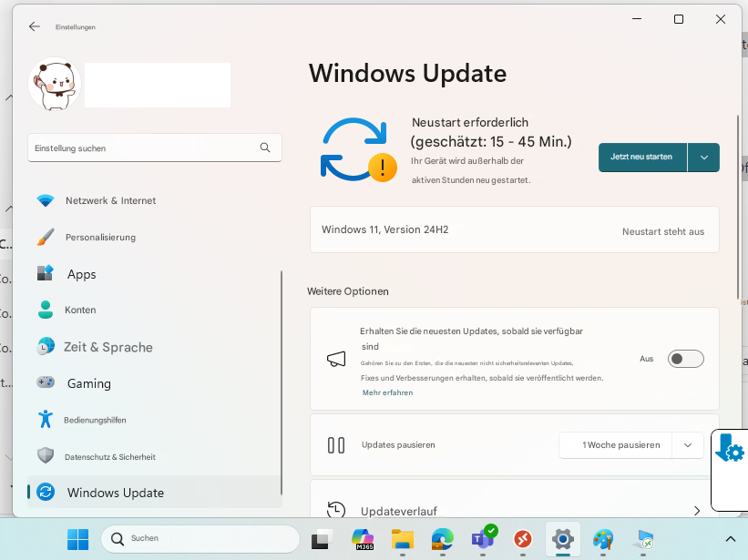Click the Personalisierung brush icon
Image resolution: width=748 pixels, height=560 pixels.
coord(46,237)
